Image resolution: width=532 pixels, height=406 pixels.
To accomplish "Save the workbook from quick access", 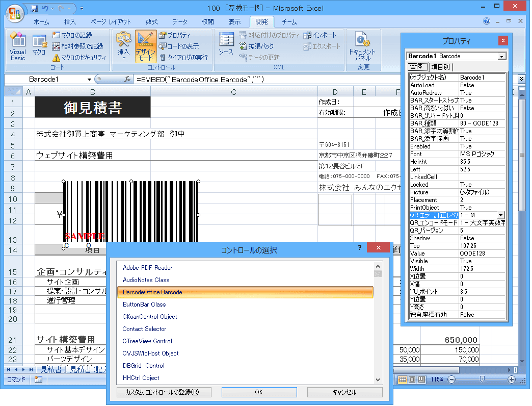I will click(34, 9).
